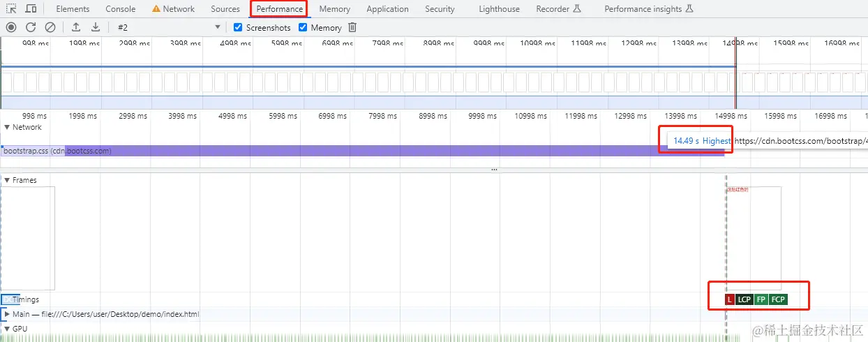This screenshot has height=342, width=868.
Task: Toggle the device toolbar icon
Action: coord(31,9)
